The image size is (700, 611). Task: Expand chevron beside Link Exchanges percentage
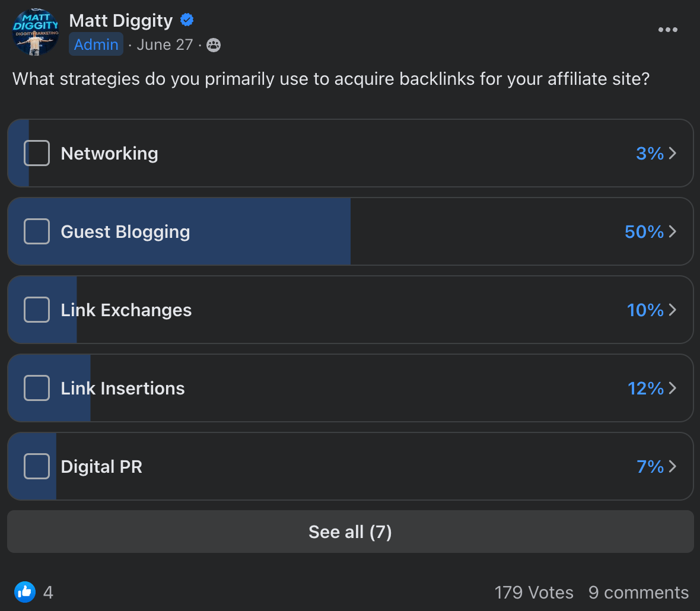click(x=673, y=310)
